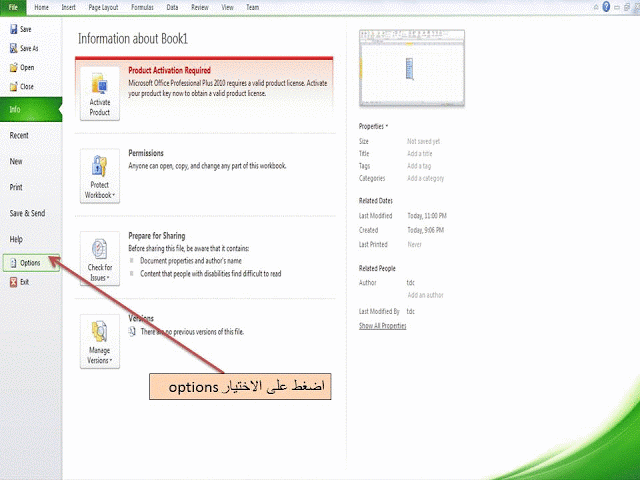Switch to the Page Layout tab
This screenshot has height=480, width=640.
(x=103, y=7)
